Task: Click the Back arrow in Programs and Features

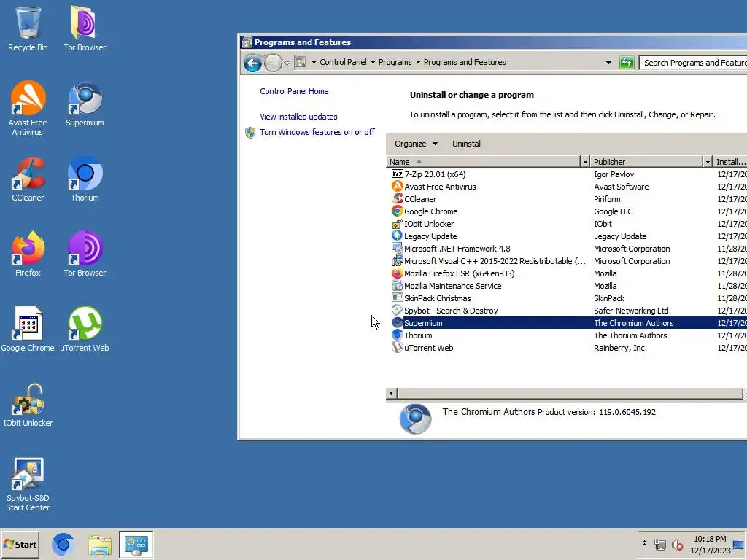Action: [252, 63]
